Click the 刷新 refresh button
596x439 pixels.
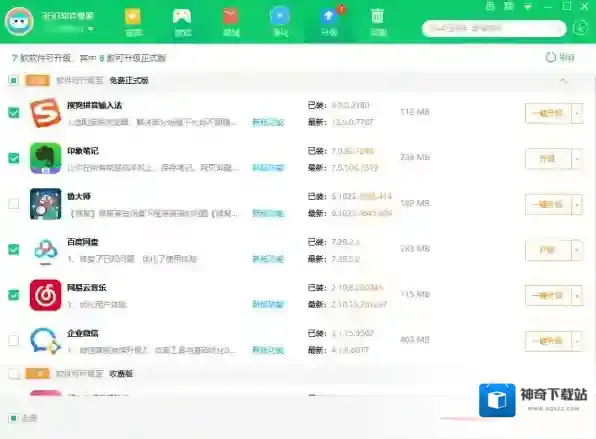click(x=560, y=57)
